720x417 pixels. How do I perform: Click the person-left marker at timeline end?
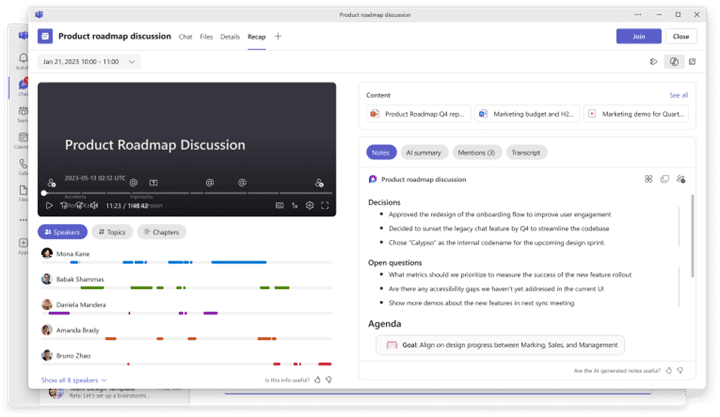[320, 182]
